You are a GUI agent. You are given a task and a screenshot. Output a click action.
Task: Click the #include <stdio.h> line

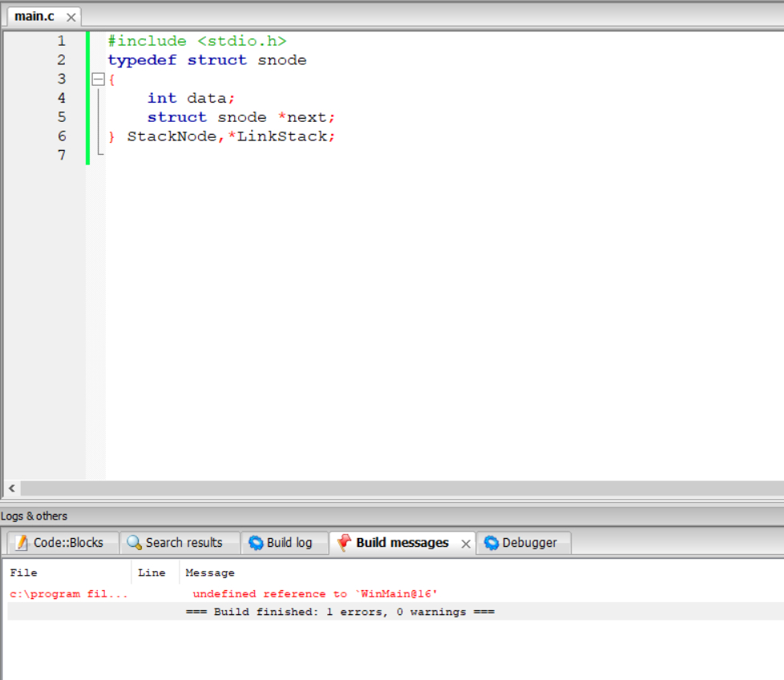coord(197,41)
